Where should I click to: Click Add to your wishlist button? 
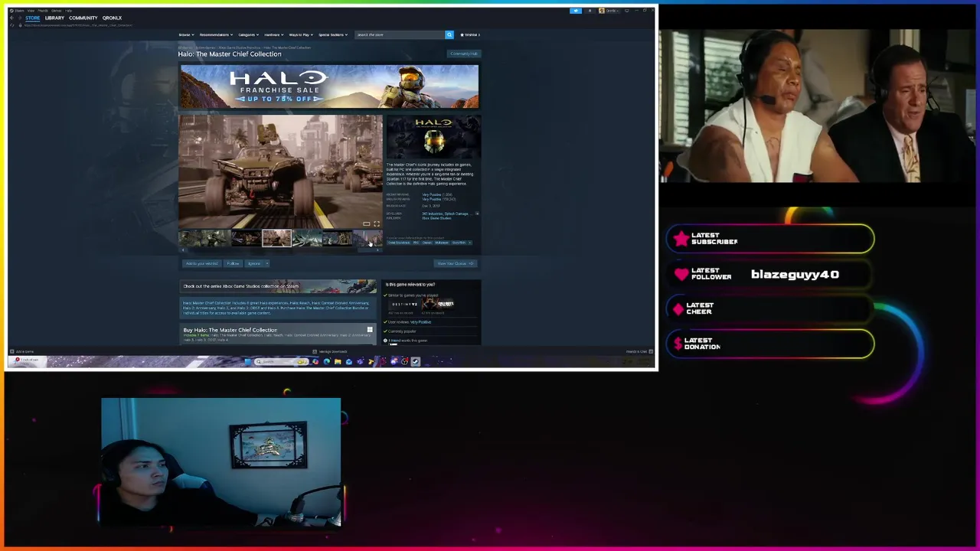coord(201,263)
